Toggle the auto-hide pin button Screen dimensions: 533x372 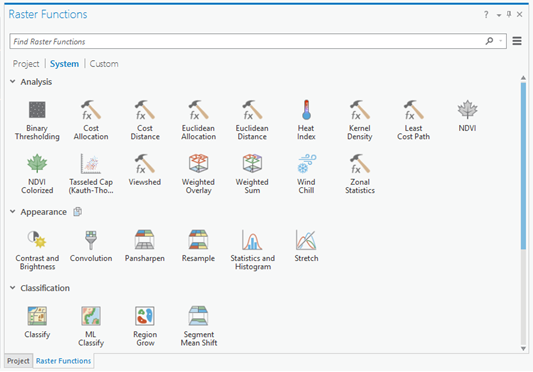(x=509, y=14)
